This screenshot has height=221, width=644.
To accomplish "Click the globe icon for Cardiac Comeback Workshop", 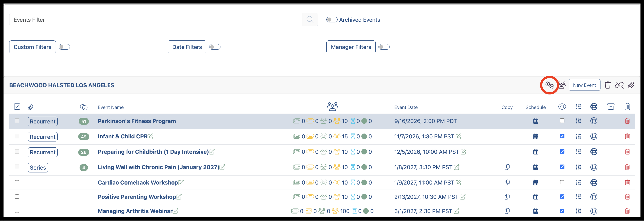I will [594, 183].
